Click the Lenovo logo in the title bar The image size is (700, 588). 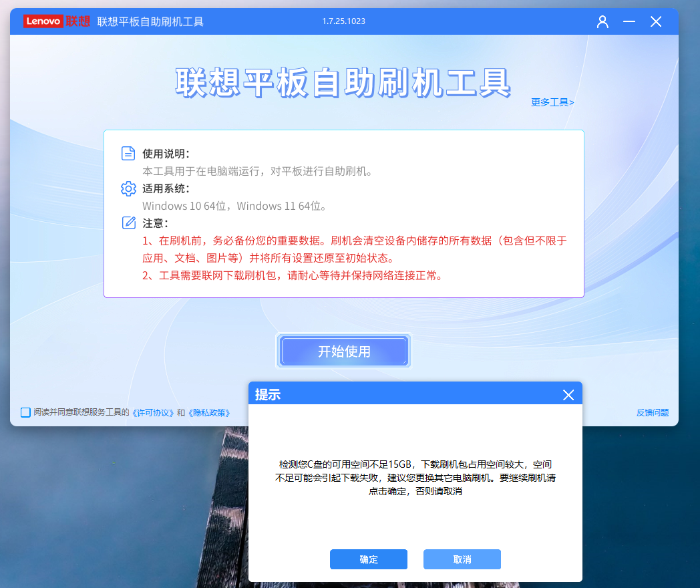tap(43, 21)
